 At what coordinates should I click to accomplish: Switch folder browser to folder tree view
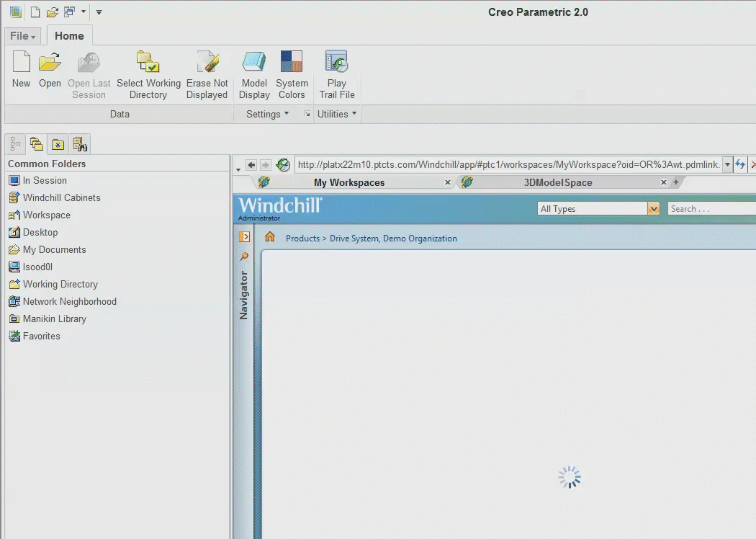coord(14,143)
